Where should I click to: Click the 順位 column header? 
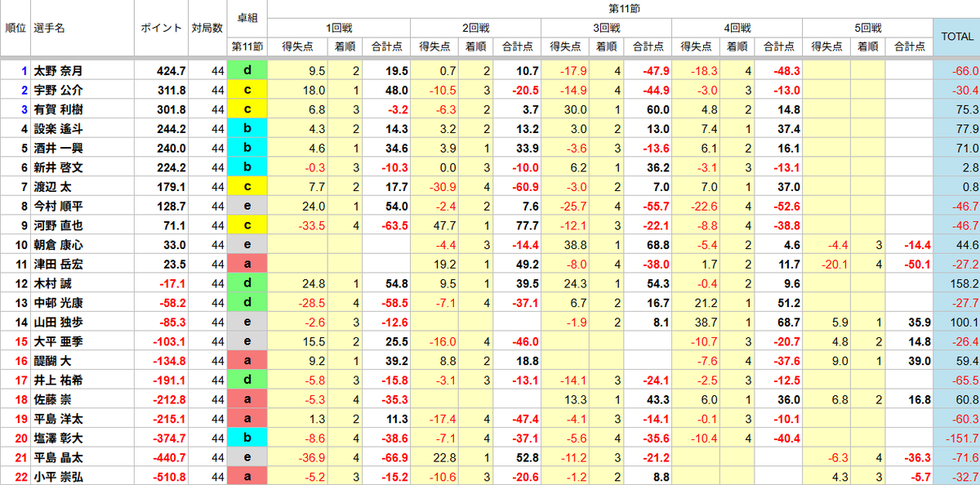pyautogui.click(x=15, y=28)
